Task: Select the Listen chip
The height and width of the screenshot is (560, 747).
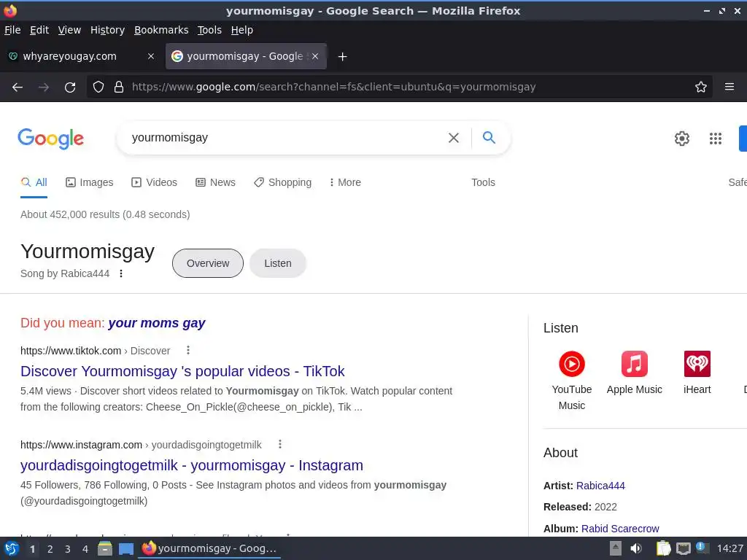Action: (x=278, y=263)
